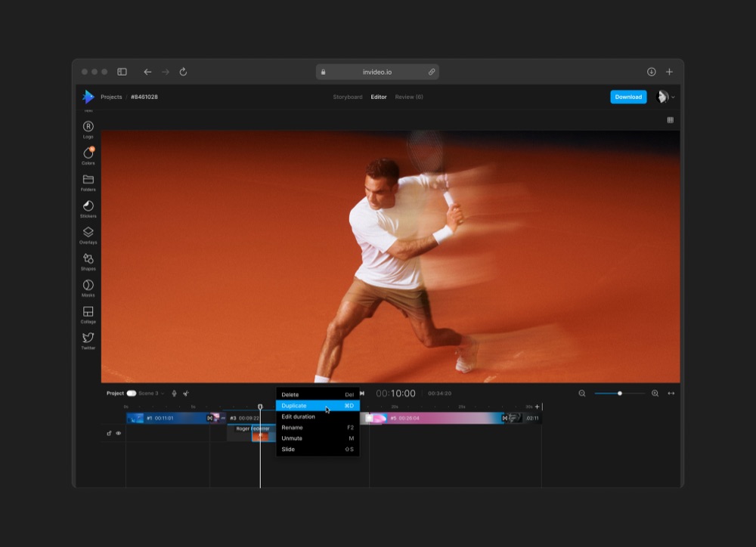Open the Stickers panel

pyautogui.click(x=88, y=209)
